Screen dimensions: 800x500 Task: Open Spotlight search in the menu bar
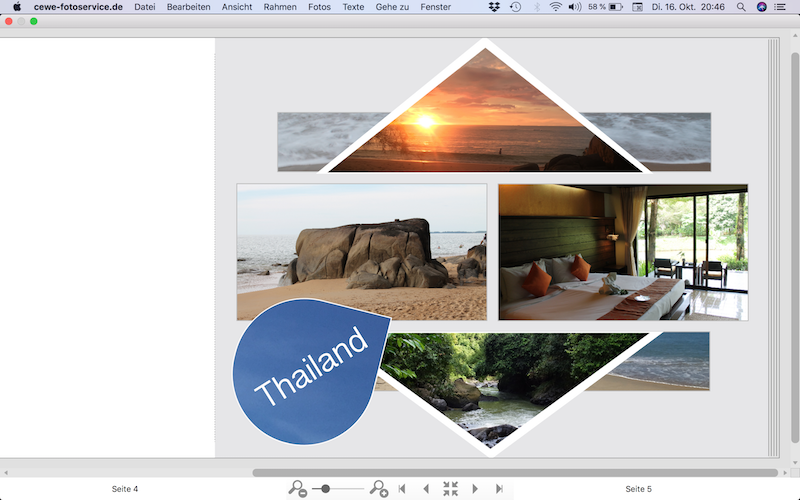[740, 7]
